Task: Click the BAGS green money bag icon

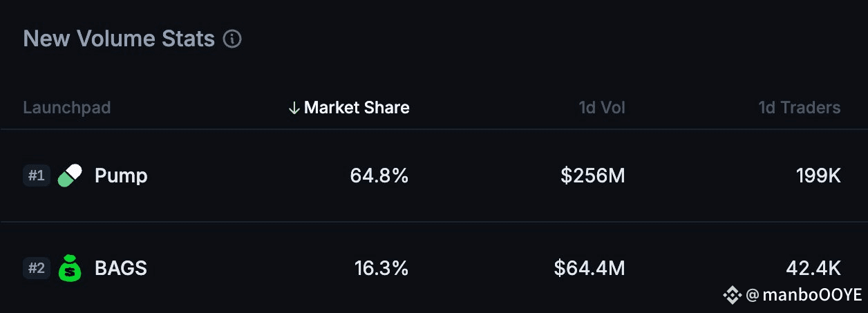Action: pos(70,268)
